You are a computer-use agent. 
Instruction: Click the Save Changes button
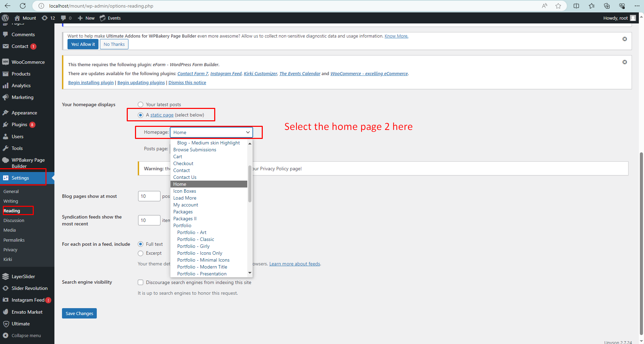point(79,313)
